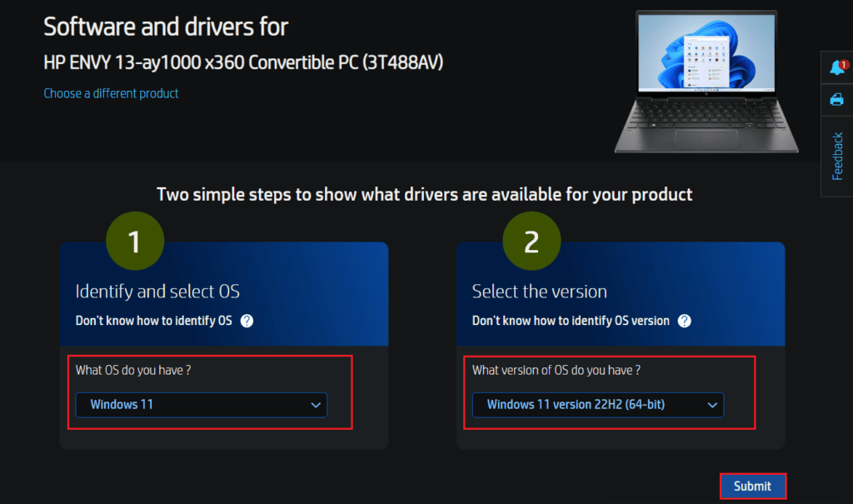
Task: Click the chevron arrow in version dropdown
Action: pyautogui.click(x=711, y=405)
